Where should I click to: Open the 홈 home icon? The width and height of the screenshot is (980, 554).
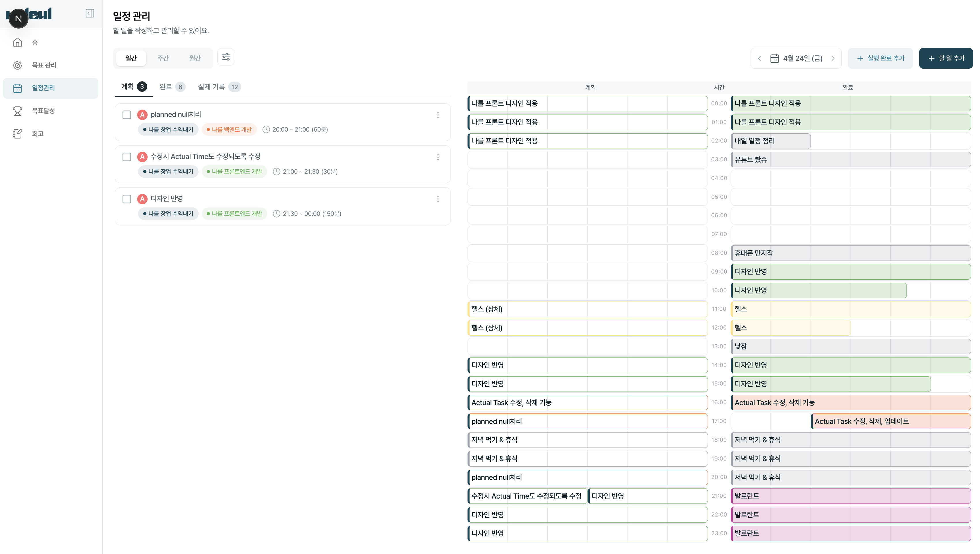(x=18, y=42)
